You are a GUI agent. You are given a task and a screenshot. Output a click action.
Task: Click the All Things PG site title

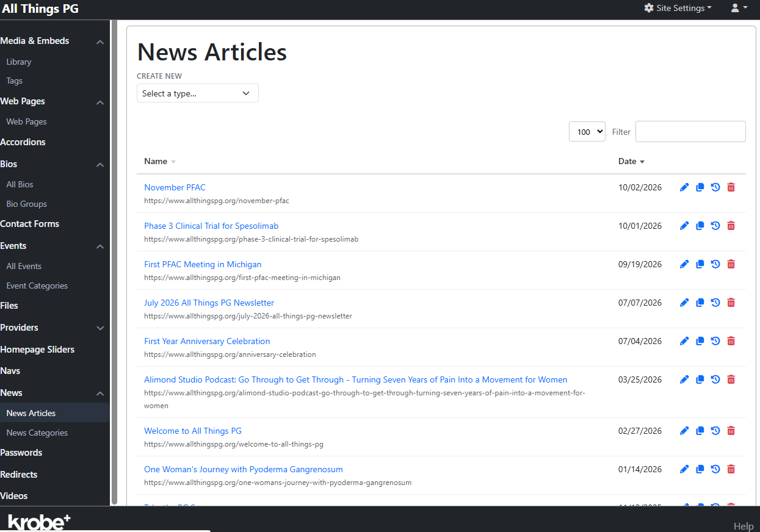click(x=40, y=9)
